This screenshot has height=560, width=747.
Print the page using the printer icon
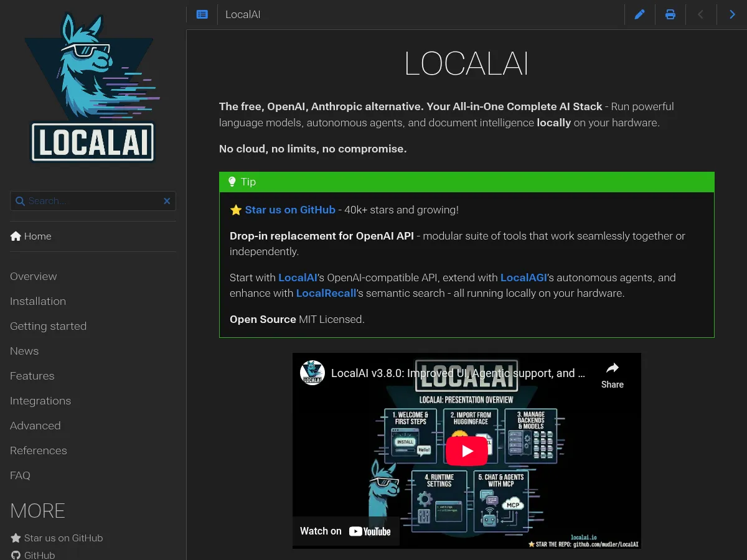[670, 14]
